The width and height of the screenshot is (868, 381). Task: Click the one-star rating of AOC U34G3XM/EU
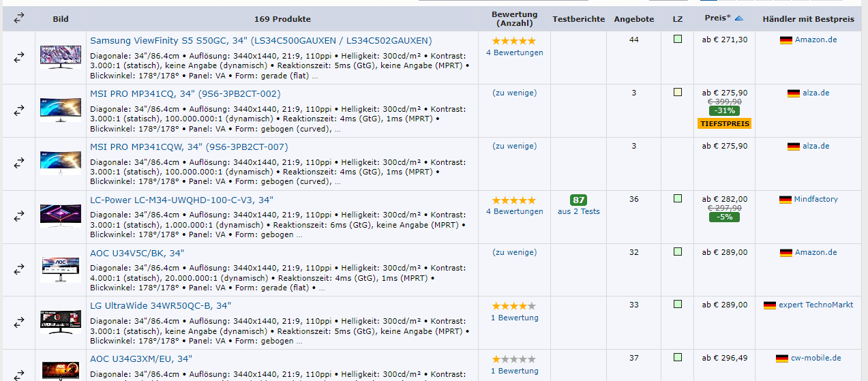pos(514,359)
